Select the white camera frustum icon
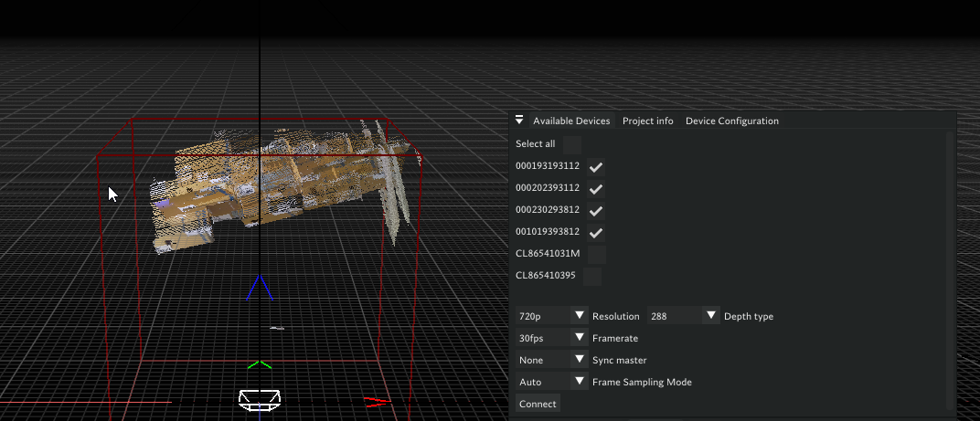Image resolution: width=980 pixels, height=421 pixels. 260,398
